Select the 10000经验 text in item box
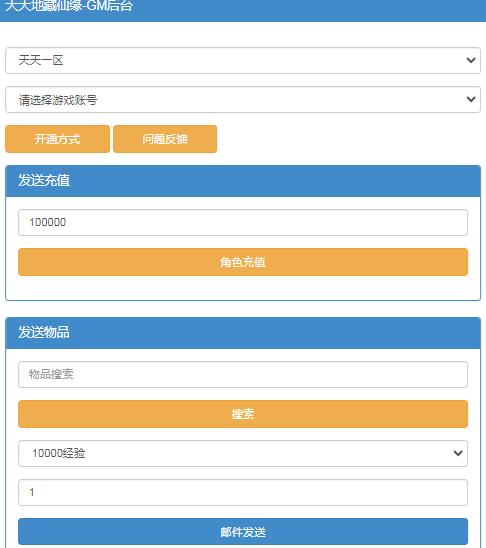 coord(58,453)
